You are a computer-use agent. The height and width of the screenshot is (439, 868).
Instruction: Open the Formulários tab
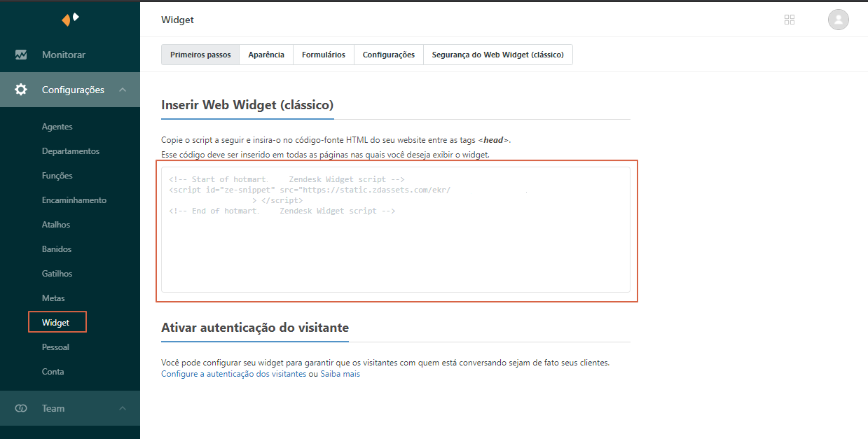pos(324,55)
